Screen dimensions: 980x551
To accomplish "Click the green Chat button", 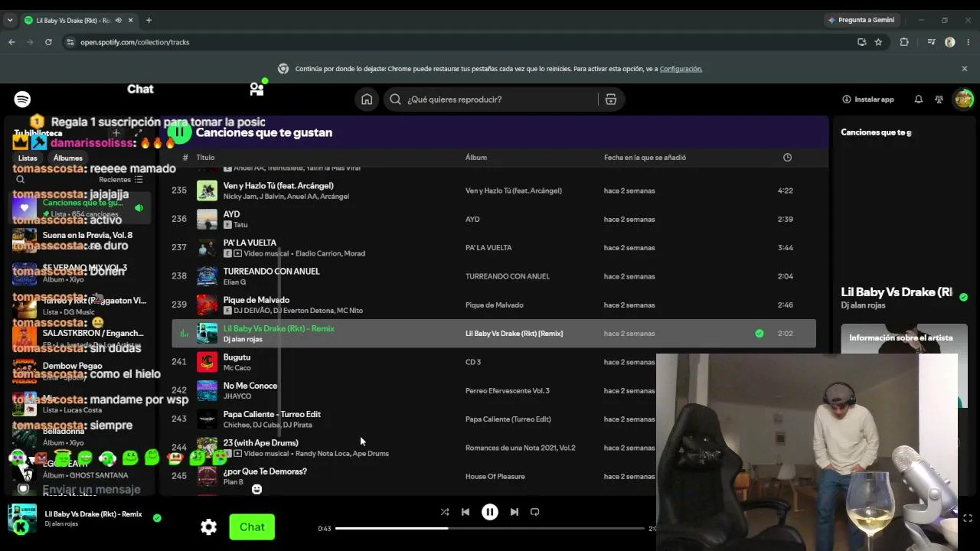I will pos(252,527).
